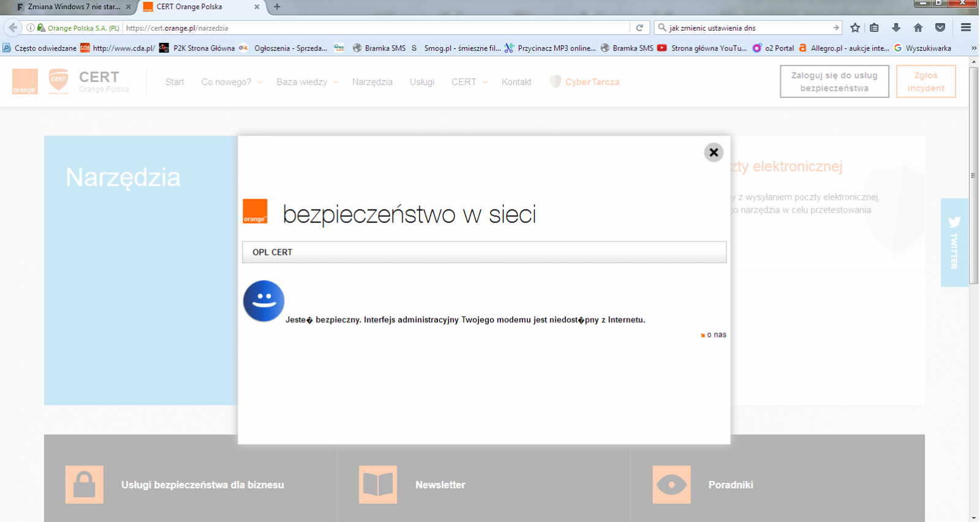Click the CERT shield logo
The image size is (980, 522).
point(58,81)
